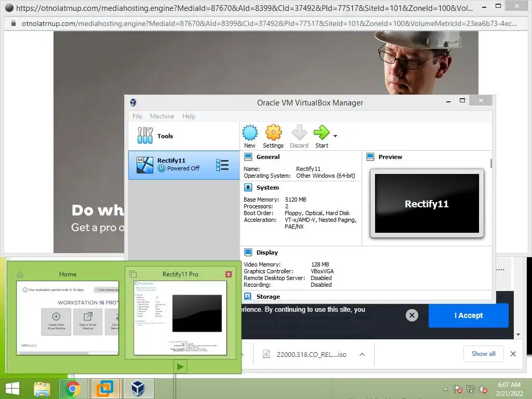Open the Rectify11 machine menu list icon
Screen dimensions: 532x399
click(222, 165)
